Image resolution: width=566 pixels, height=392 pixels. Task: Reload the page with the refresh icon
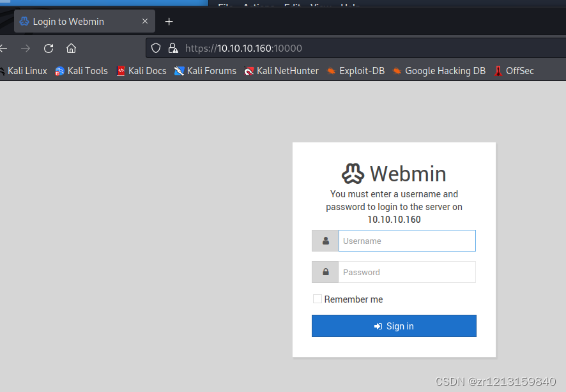[49, 49]
